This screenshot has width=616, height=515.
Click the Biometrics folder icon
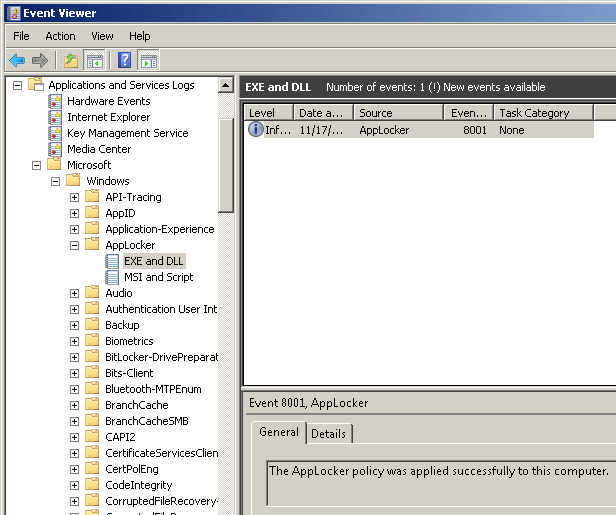[92, 340]
